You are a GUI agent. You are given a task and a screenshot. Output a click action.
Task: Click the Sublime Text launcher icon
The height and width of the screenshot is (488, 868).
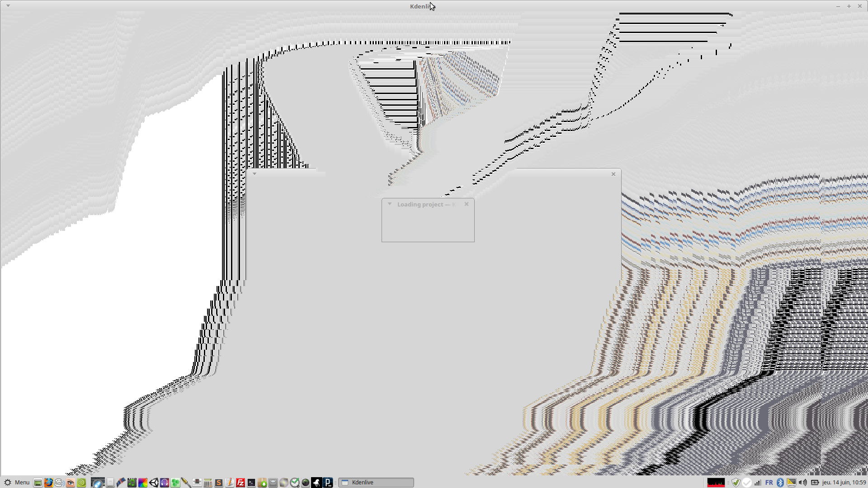pyautogui.click(x=219, y=483)
